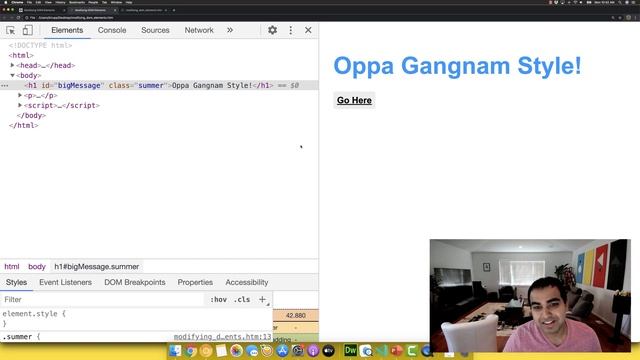Click the Go Here link on page

(x=354, y=100)
